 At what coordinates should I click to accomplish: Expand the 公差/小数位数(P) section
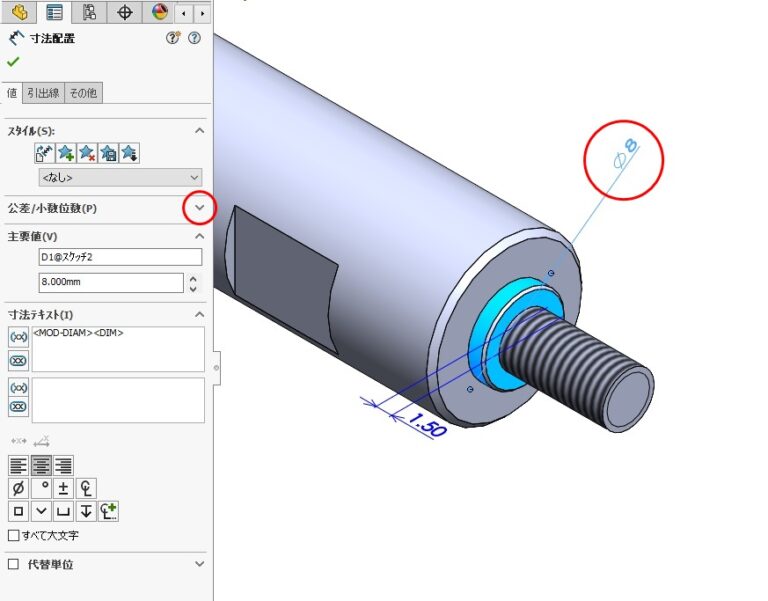[x=199, y=208]
